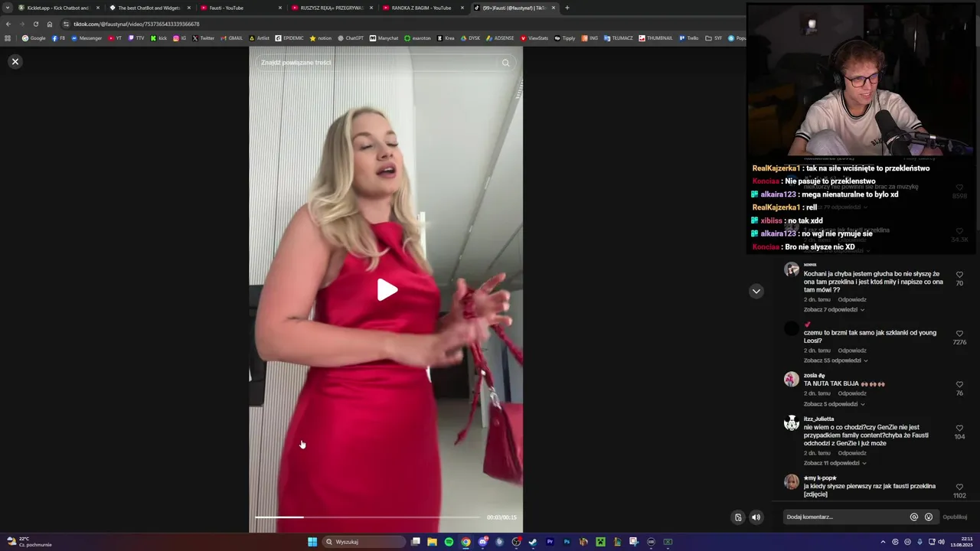Like the 'my k-pop' user's comment

[x=959, y=487]
